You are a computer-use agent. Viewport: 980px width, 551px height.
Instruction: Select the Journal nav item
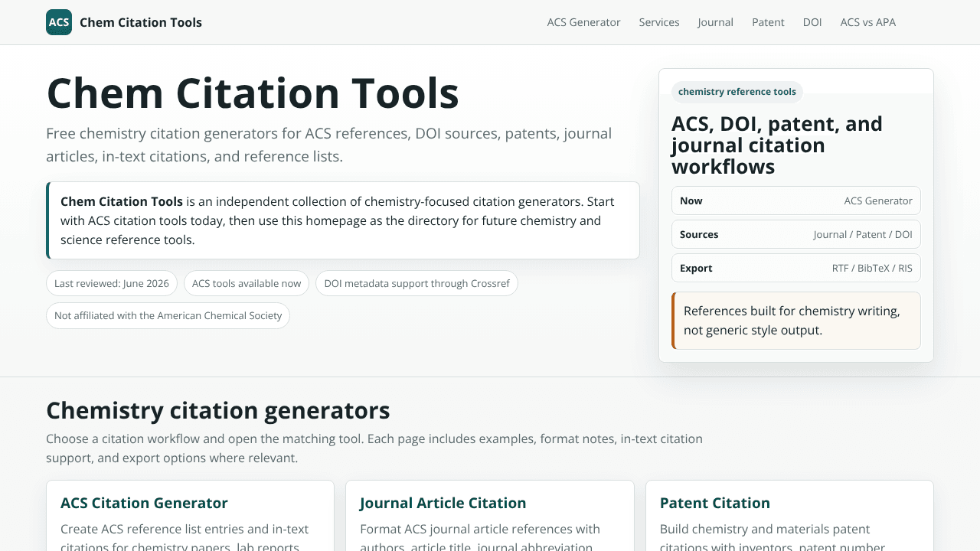716,22
